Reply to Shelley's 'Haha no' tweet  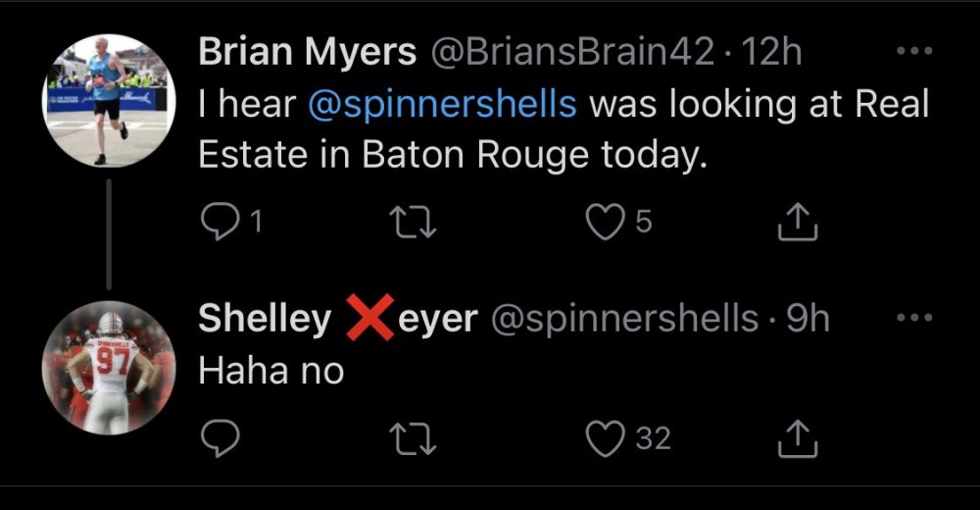(x=217, y=438)
